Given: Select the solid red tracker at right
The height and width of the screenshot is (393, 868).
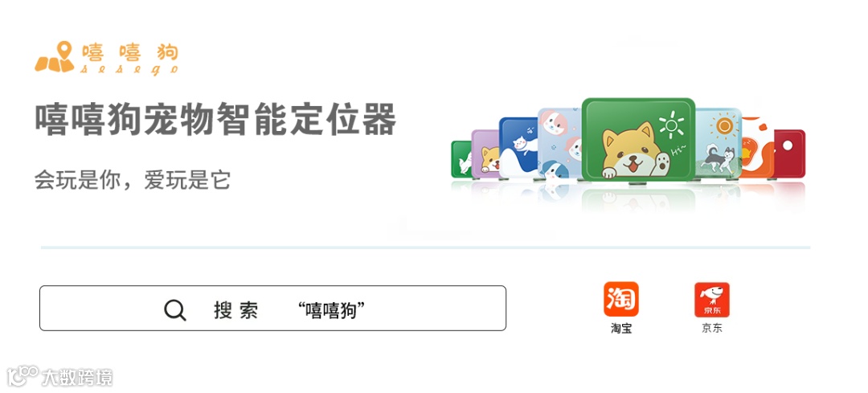Looking at the screenshot, I should (789, 154).
